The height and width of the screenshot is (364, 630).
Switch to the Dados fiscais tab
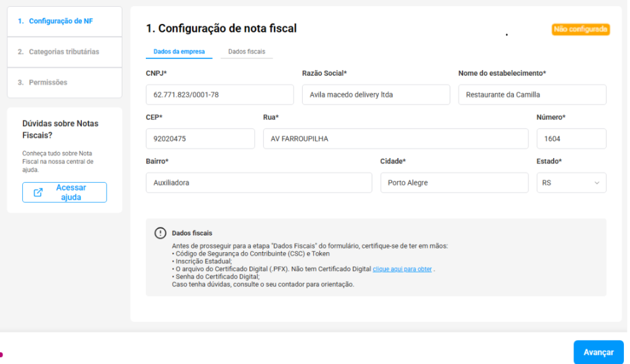(246, 52)
